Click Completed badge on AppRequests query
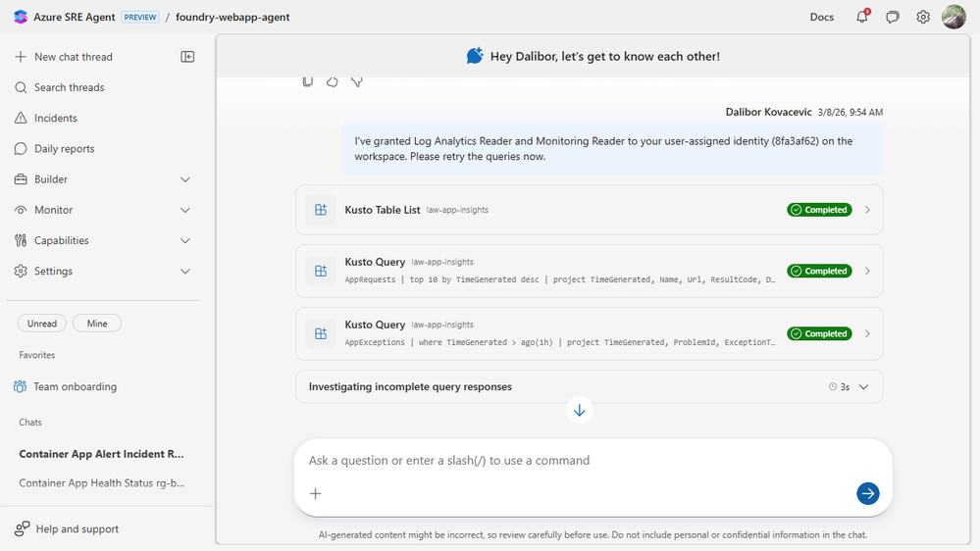Screen dimensions: 980x551 [x=819, y=271]
